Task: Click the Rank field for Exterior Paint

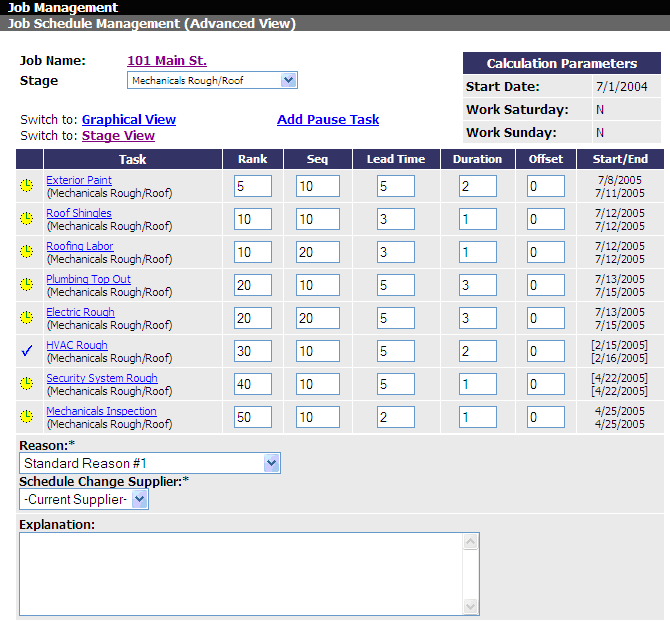Action: pyautogui.click(x=252, y=186)
